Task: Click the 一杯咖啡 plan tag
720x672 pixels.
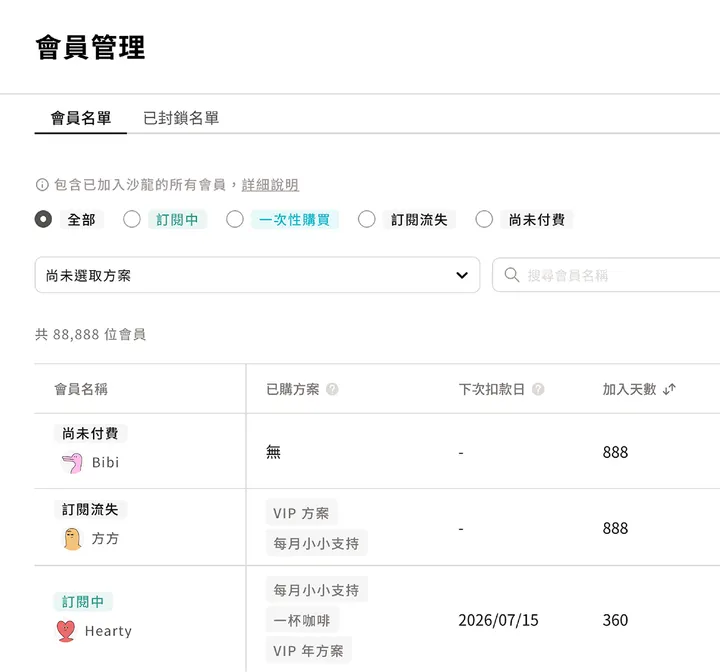Action: pyautogui.click(x=302, y=621)
